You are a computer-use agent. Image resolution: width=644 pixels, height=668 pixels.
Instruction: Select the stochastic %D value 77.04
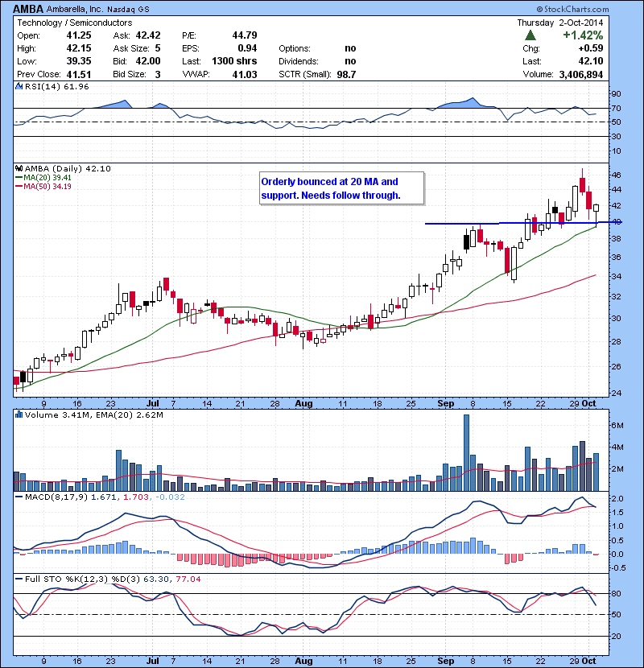(x=188, y=579)
